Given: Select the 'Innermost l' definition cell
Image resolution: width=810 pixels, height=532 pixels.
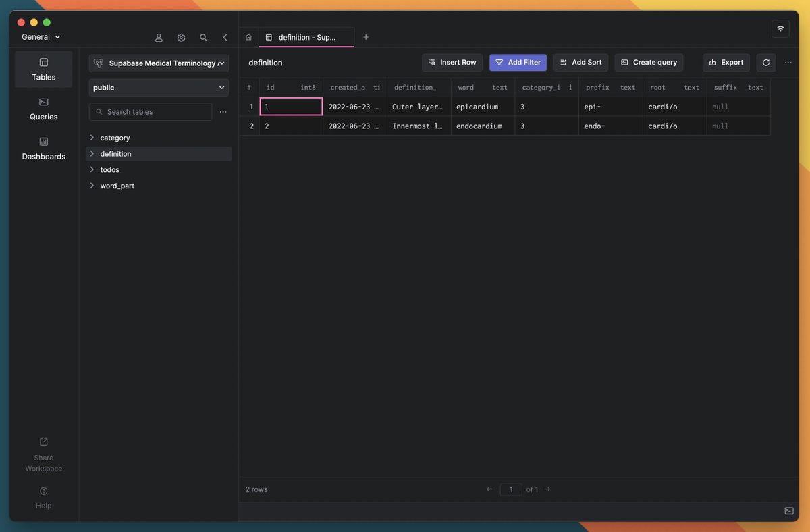Looking at the screenshot, I should point(419,126).
